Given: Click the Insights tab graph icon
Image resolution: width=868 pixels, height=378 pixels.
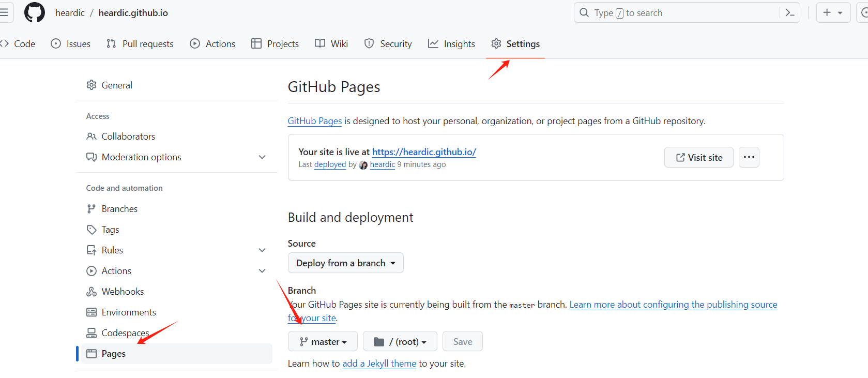Looking at the screenshot, I should pyautogui.click(x=433, y=43).
